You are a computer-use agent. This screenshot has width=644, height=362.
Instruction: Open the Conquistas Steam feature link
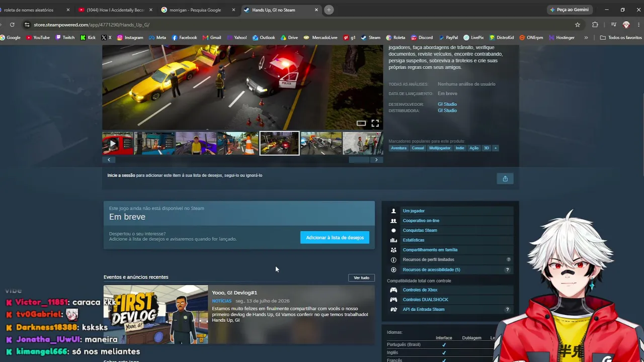point(420,230)
